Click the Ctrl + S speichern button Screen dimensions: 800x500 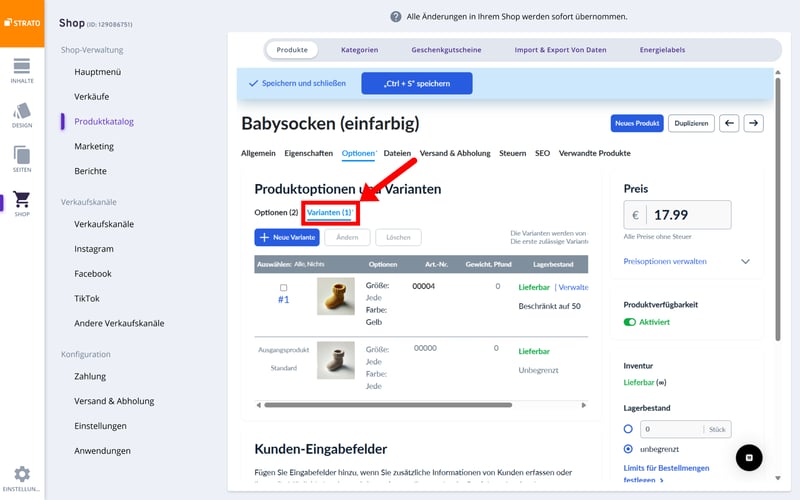pyautogui.click(x=417, y=83)
